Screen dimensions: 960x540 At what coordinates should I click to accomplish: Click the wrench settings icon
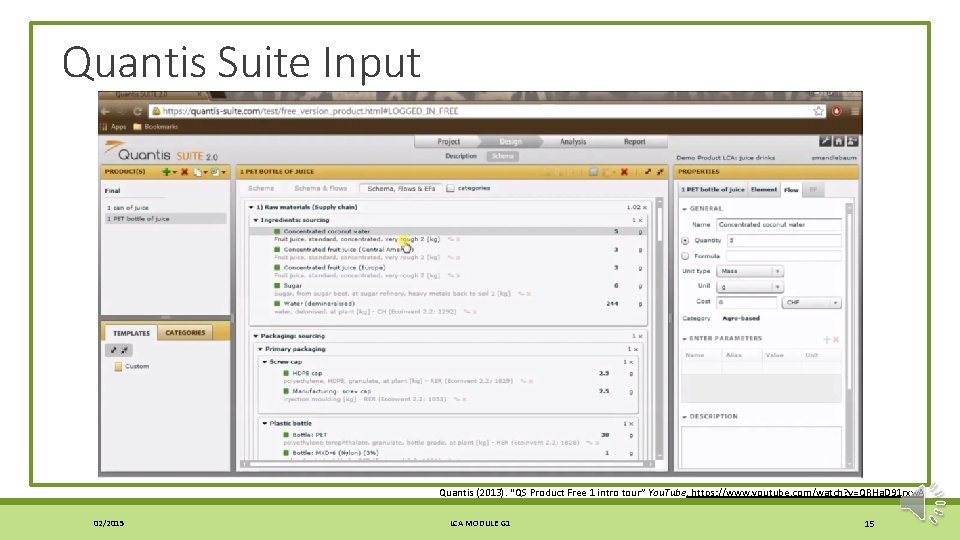tap(825, 141)
